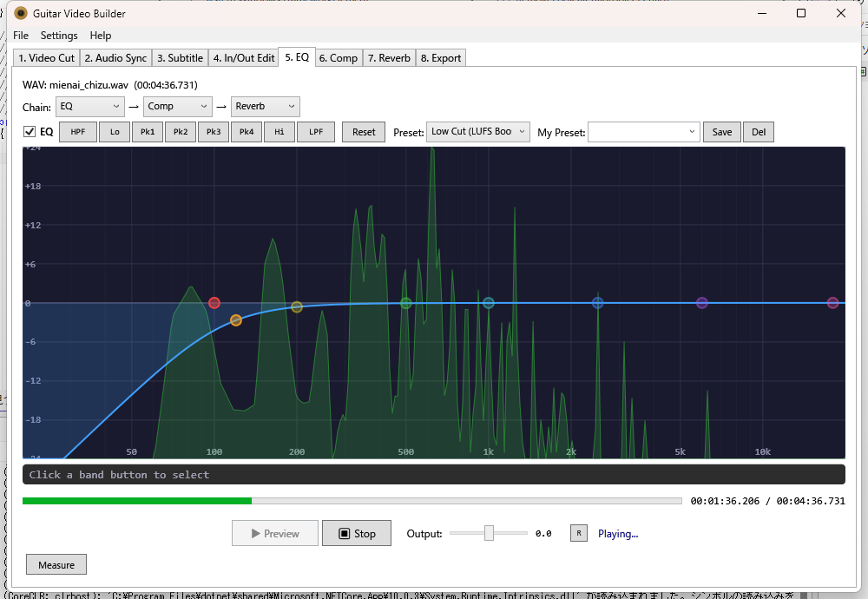This screenshot has height=599, width=868.
Task: Select the LPF band button
Action: (316, 132)
